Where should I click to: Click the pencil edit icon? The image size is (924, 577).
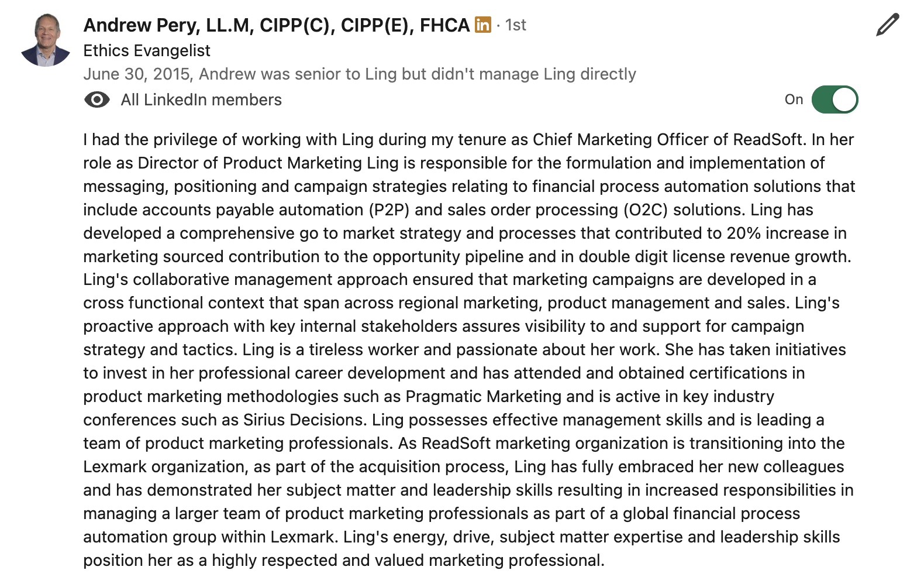point(887,26)
